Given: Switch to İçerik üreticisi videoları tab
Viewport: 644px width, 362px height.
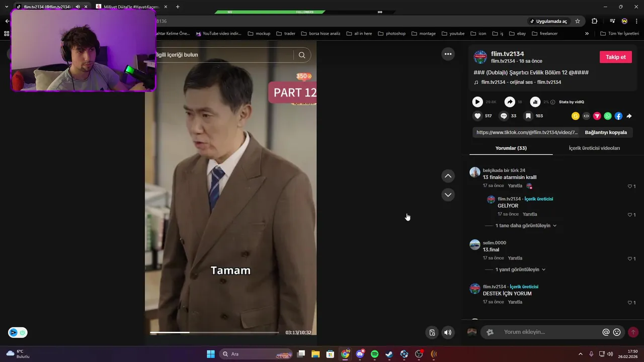Looking at the screenshot, I should point(594,148).
